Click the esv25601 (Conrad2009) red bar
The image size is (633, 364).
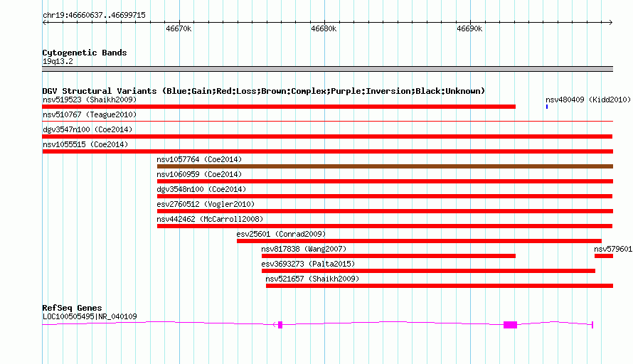(x=419, y=241)
